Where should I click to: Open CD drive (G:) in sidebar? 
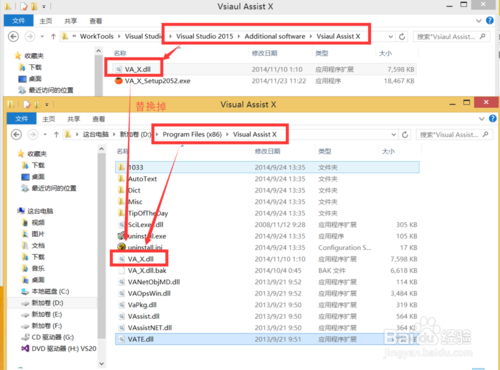[48, 337]
